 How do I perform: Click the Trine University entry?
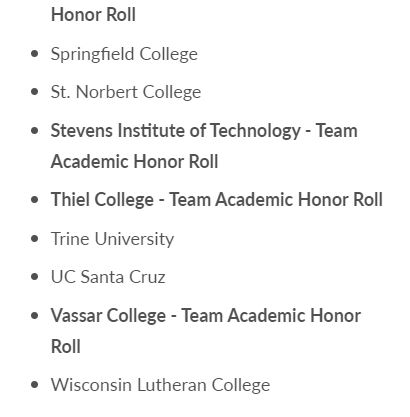click(112, 239)
